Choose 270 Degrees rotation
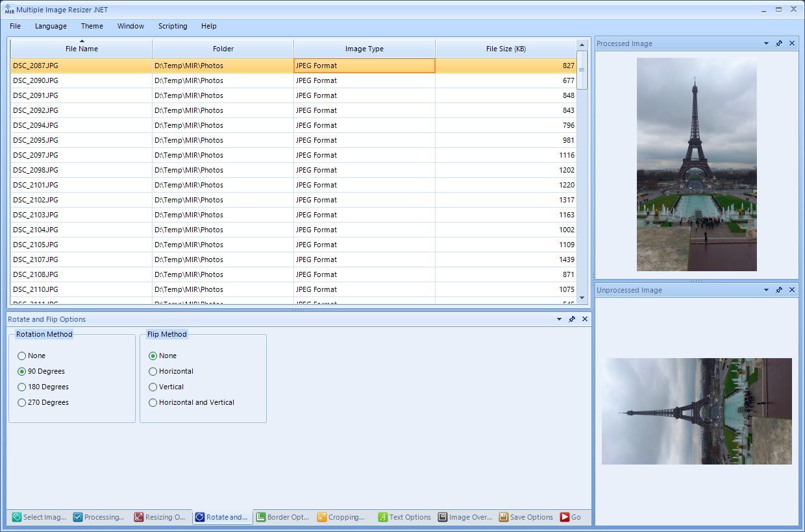 pyautogui.click(x=22, y=402)
